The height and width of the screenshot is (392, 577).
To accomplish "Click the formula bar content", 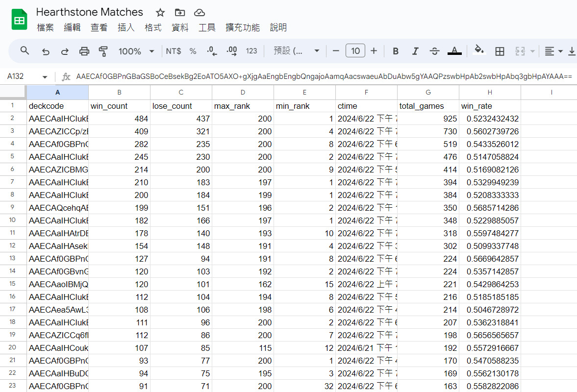I will pos(324,76).
